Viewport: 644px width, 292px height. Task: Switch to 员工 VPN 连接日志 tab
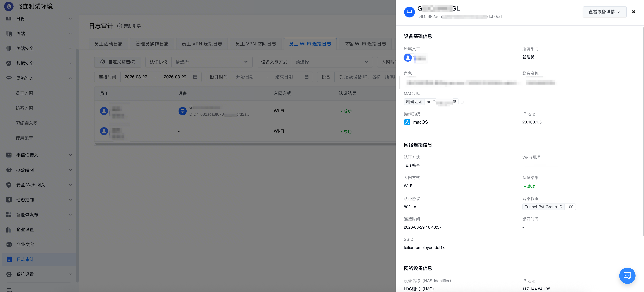[x=202, y=44]
